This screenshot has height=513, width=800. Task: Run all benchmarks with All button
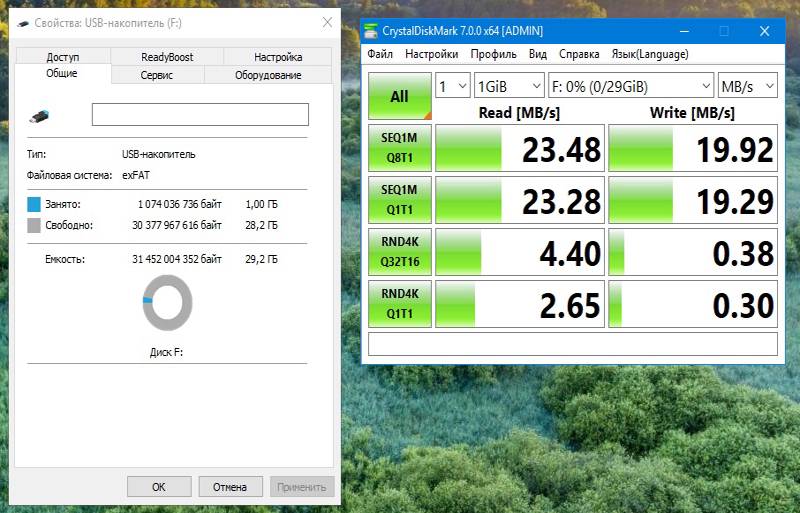pyautogui.click(x=399, y=97)
